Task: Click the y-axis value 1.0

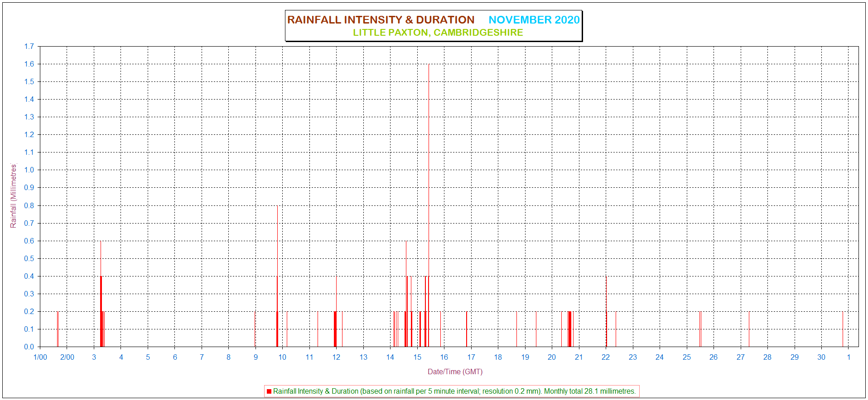Action: point(29,170)
